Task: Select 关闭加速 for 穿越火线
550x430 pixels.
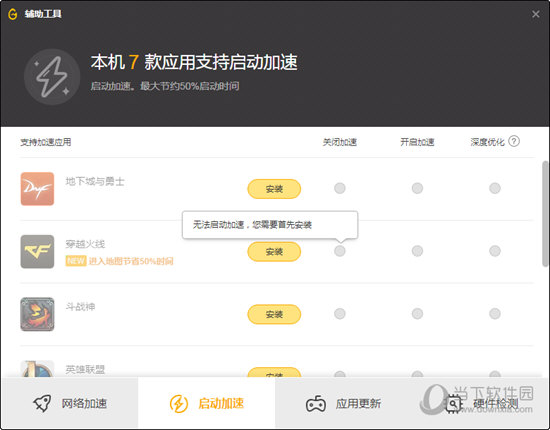Action: pos(340,251)
